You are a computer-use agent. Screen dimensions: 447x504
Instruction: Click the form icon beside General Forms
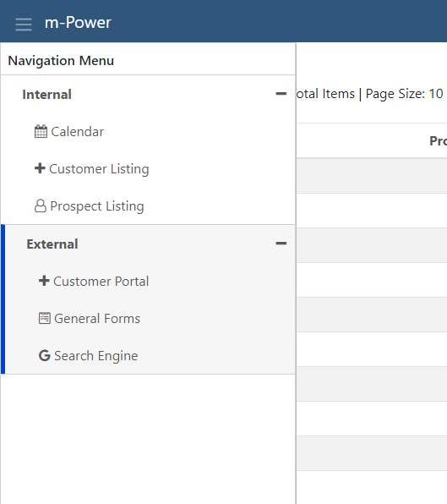(x=45, y=318)
